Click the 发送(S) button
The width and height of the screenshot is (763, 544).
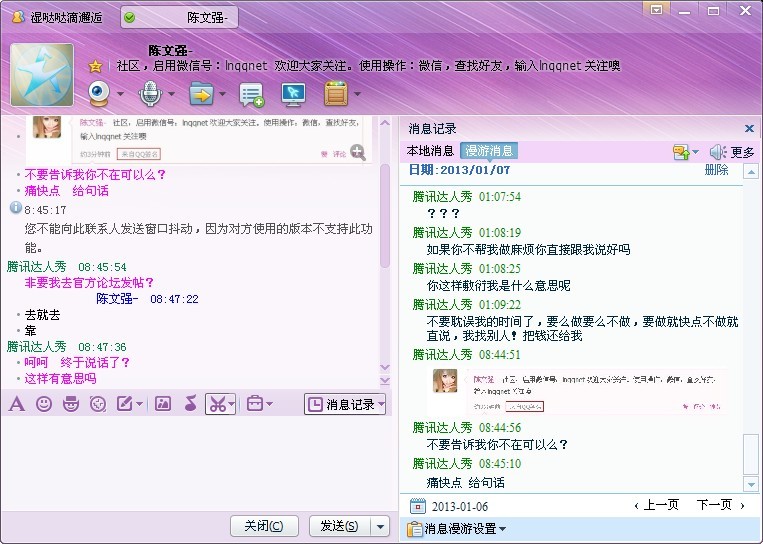coord(340,526)
